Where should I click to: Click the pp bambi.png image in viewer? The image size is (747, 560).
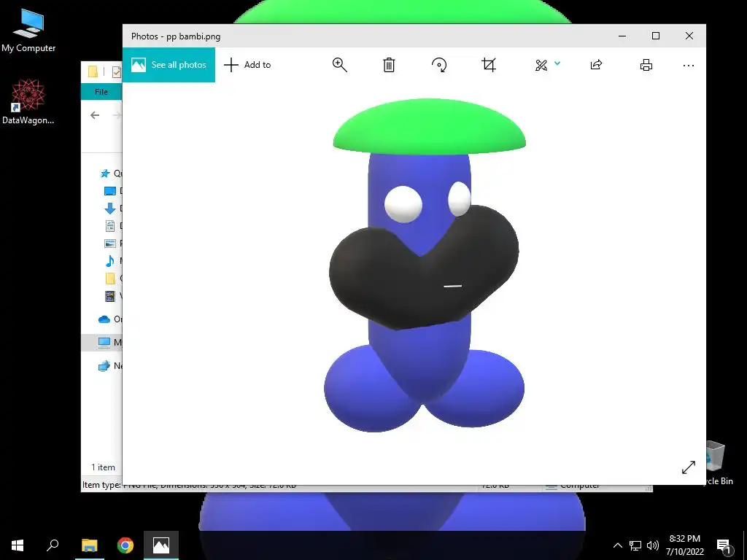click(x=425, y=265)
